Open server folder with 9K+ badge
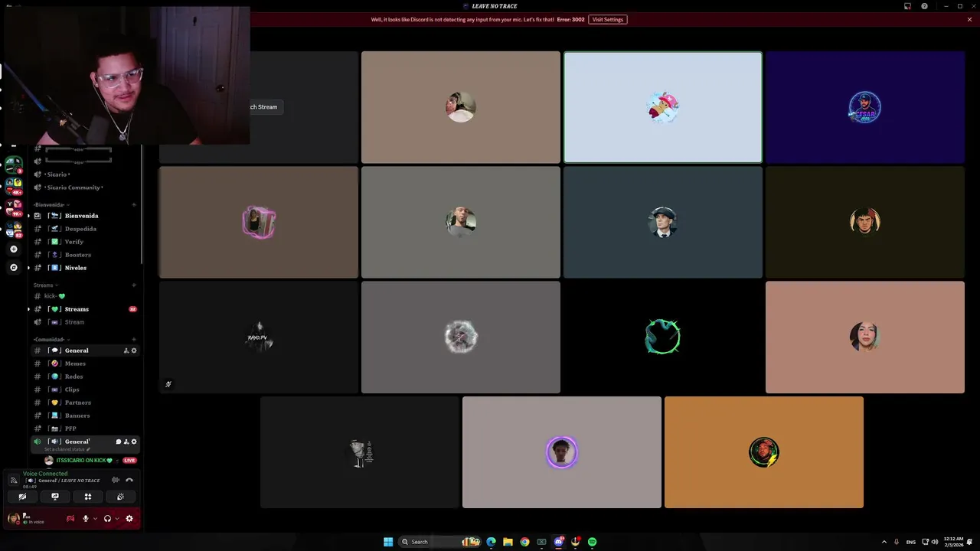980x551 pixels. 14,207
